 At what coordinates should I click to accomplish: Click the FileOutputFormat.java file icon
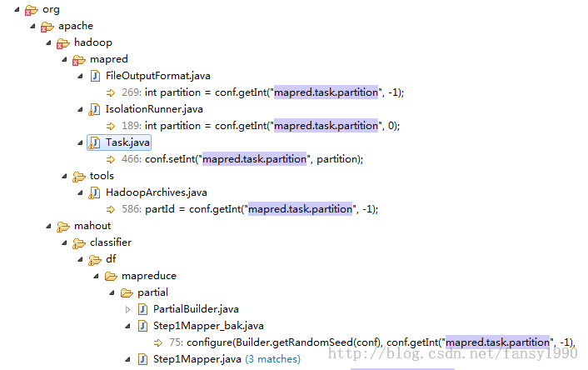tap(94, 76)
